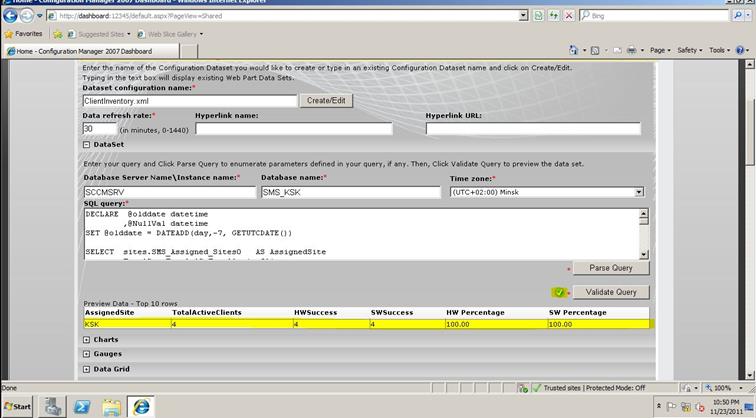Click SQL query scrollbar down arrow
The image size is (756, 418).
[x=644, y=255]
